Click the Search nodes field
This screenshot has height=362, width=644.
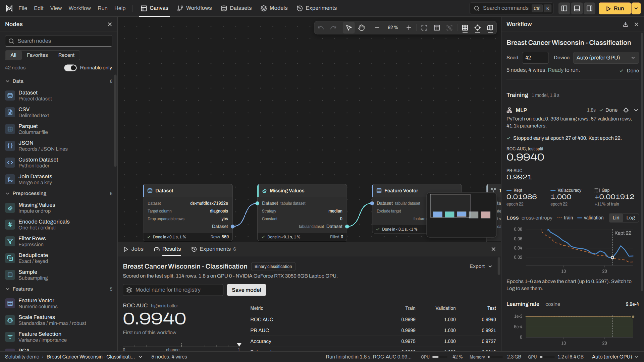(x=59, y=41)
